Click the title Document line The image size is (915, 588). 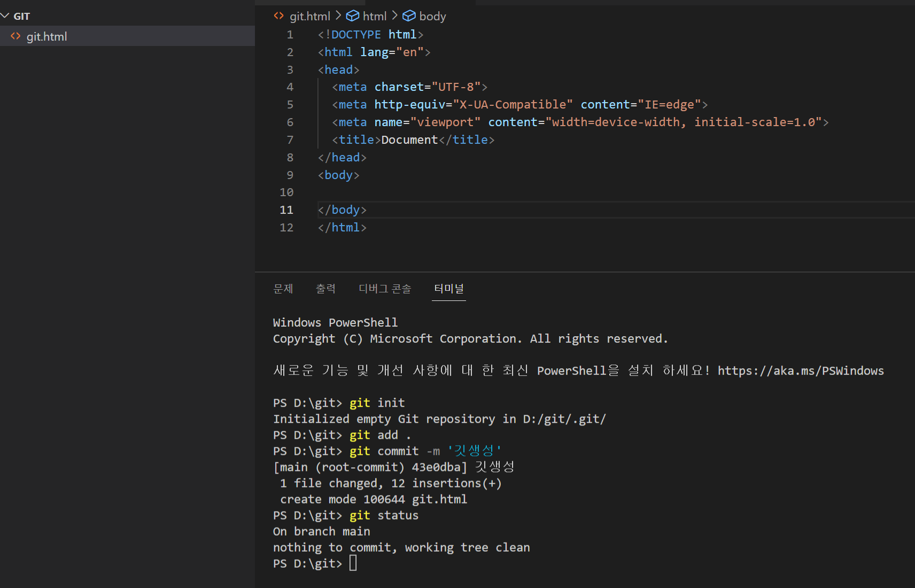[413, 140]
